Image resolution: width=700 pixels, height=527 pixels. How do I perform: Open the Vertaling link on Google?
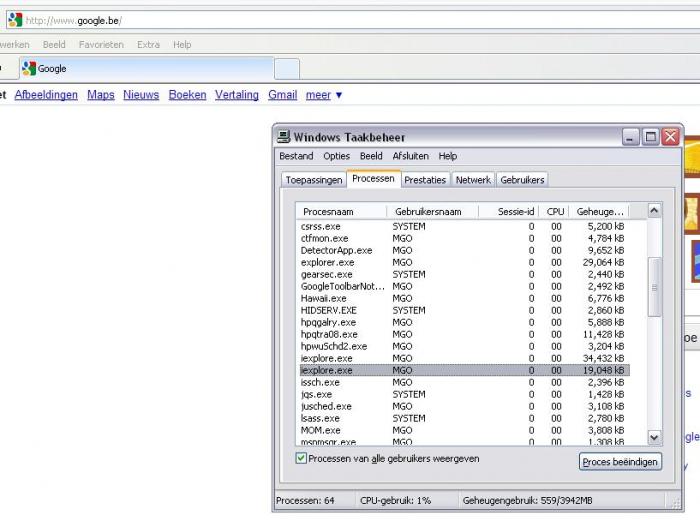[x=237, y=95]
